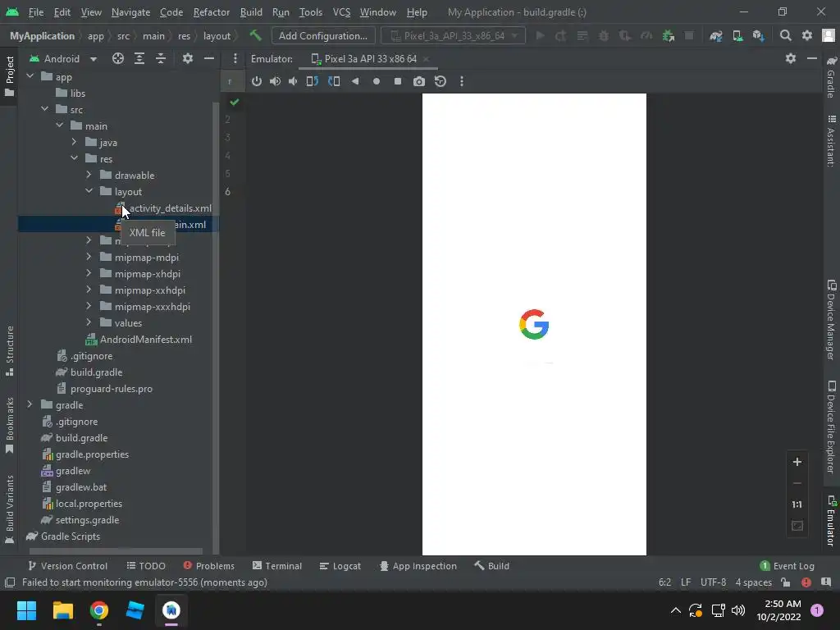Image resolution: width=840 pixels, height=630 pixels.
Task: Open the Terminal tool window
Action: click(277, 566)
